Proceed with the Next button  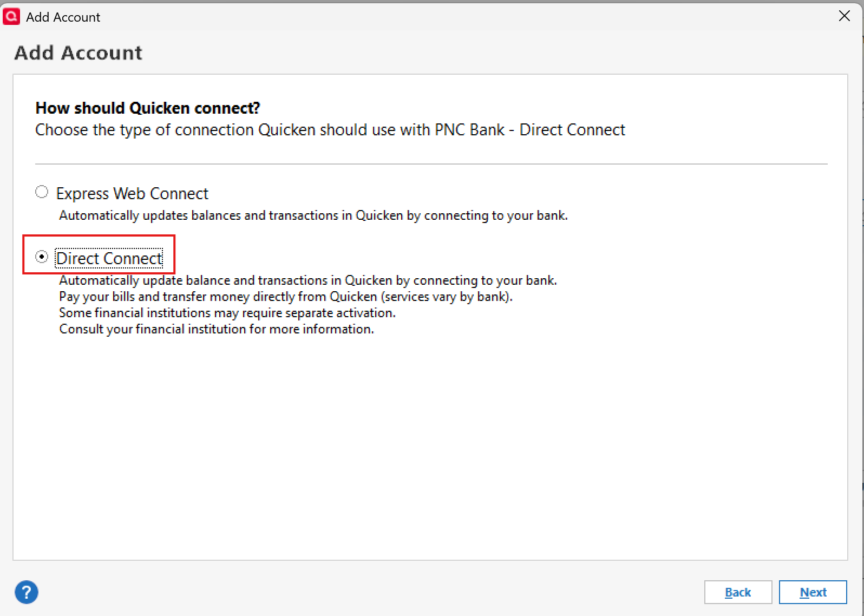click(813, 592)
